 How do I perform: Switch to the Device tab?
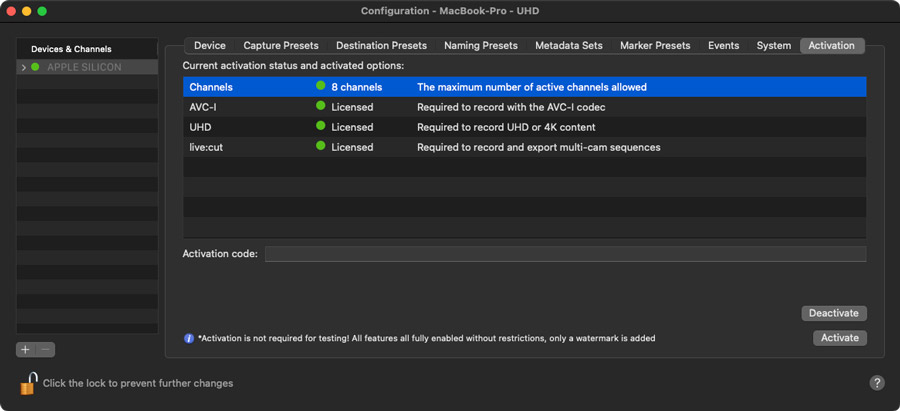tap(209, 46)
